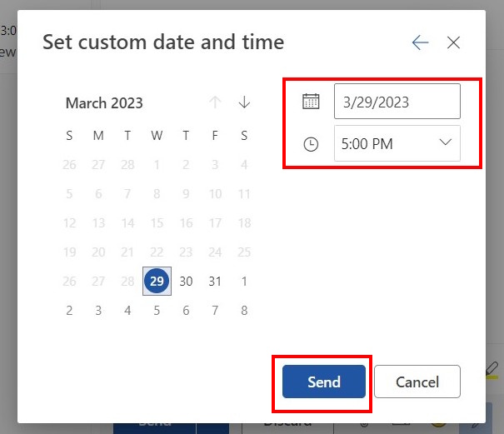Screen dimensions: 504x434
Task: Select March 30 in the calendar
Action: pyautogui.click(x=186, y=282)
